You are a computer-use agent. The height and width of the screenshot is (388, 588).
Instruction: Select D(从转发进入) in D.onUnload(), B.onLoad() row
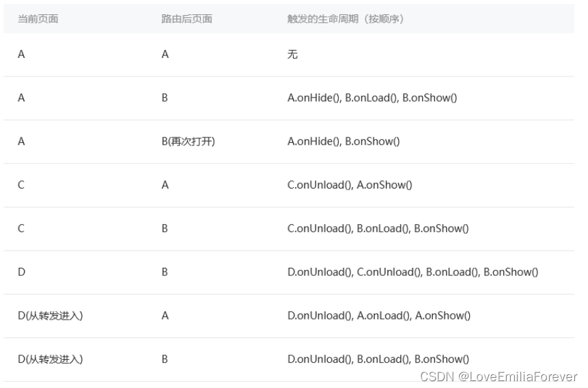tap(51, 359)
